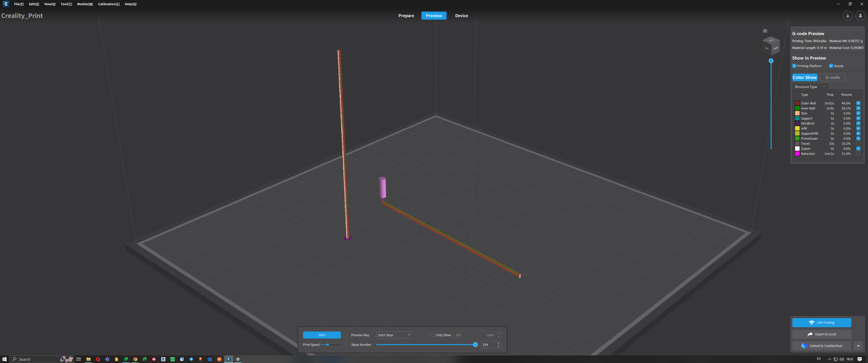The width and height of the screenshot is (868, 363).
Task: Enable the Travel visibility checkbox
Action: [x=858, y=143]
